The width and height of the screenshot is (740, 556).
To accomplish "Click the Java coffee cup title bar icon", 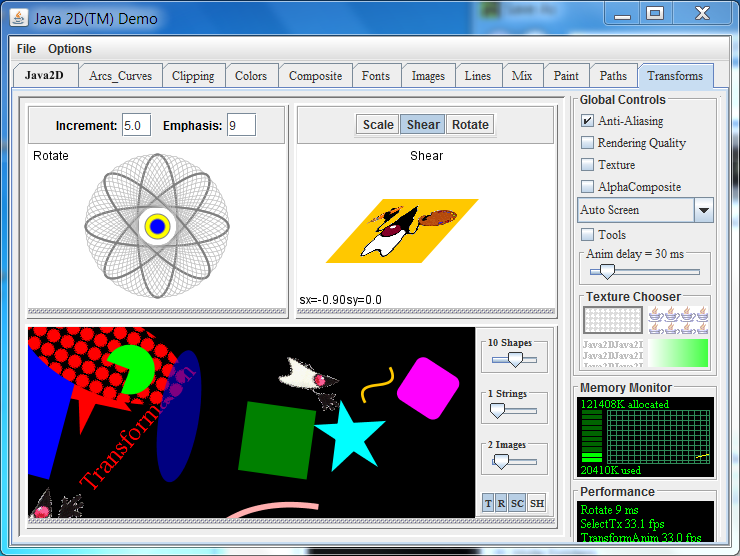I will (x=18, y=18).
